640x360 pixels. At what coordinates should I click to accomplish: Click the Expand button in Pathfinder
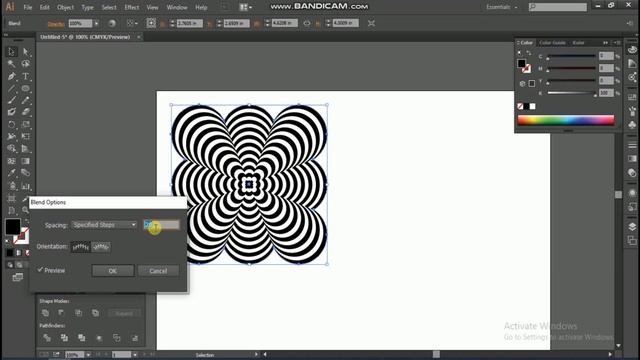(x=124, y=313)
